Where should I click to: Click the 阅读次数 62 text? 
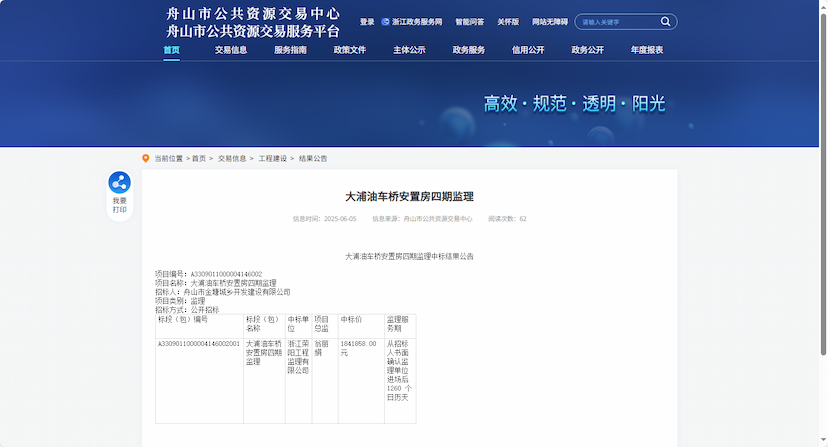[507, 219]
